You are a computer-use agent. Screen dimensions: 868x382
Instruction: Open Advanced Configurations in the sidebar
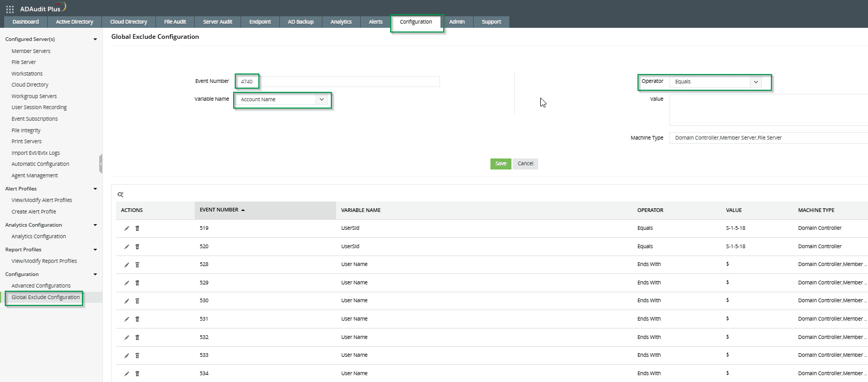pos(41,286)
